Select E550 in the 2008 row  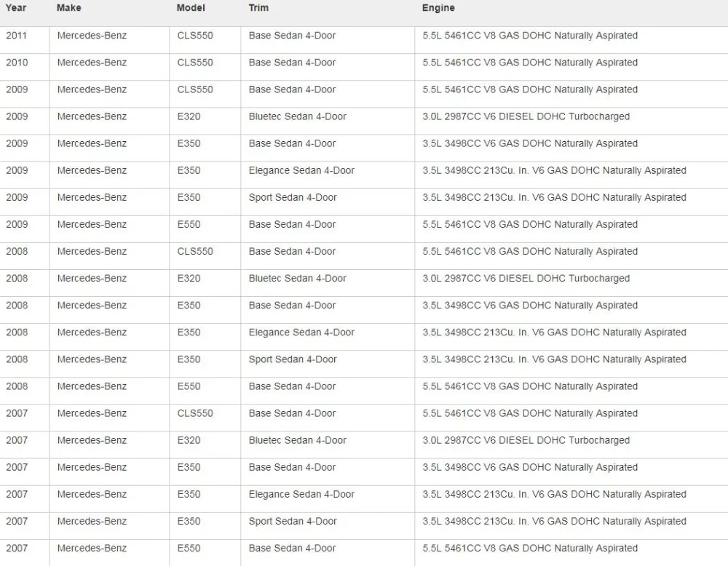coord(189,386)
